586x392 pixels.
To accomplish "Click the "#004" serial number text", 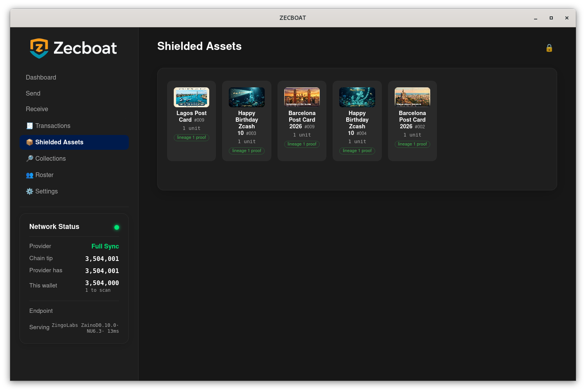I will click(x=362, y=133).
